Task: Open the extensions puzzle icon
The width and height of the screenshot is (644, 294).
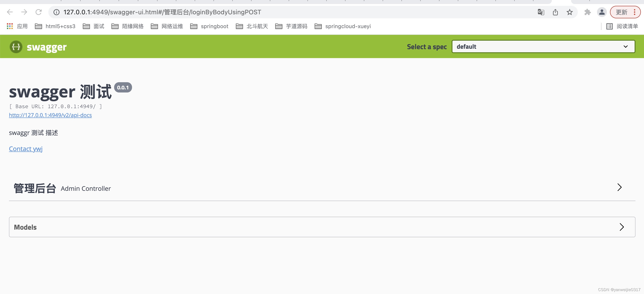Action: [588, 12]
